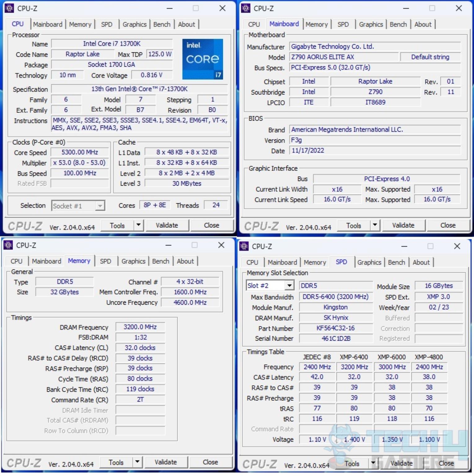Open the Graphics tab in the CPU window
Viewport: 474px width, 476px height.
(135, 24)
